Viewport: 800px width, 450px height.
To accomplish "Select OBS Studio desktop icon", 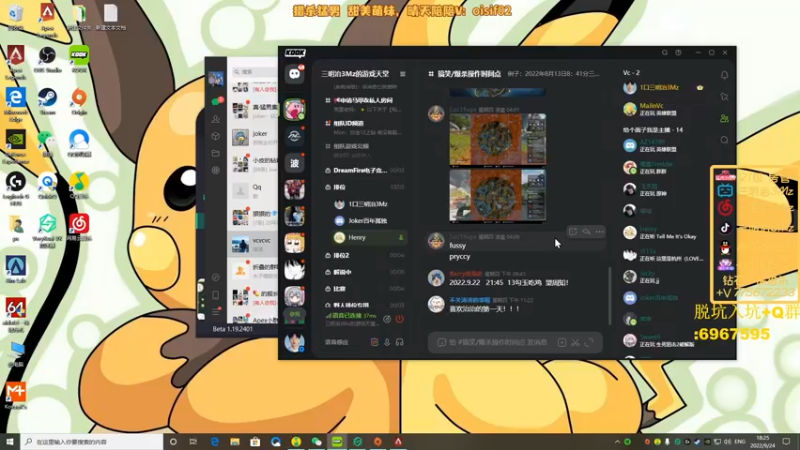I will (x=47, y=60).
